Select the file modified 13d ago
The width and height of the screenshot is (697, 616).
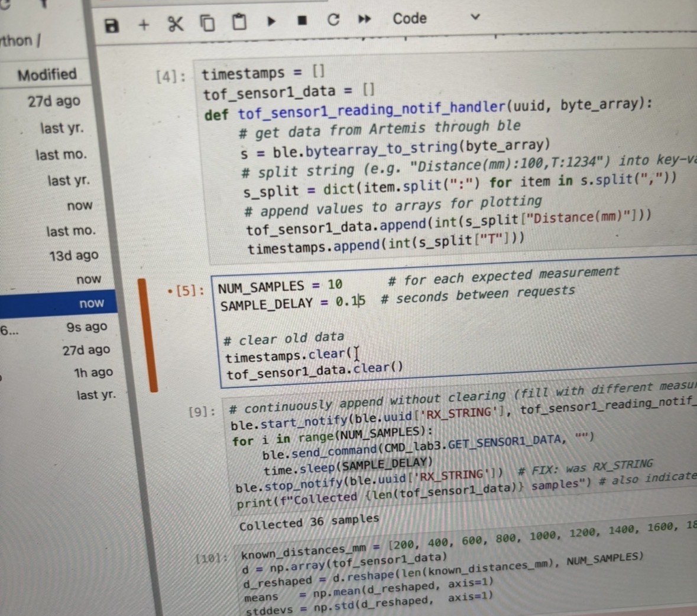pos(73,255)
